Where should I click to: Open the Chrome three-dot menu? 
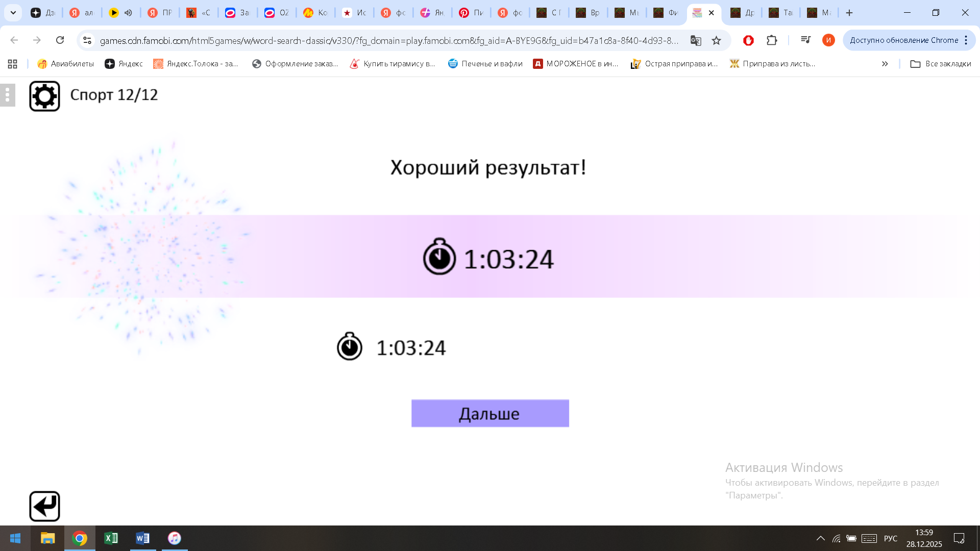[x=966, y=40]
